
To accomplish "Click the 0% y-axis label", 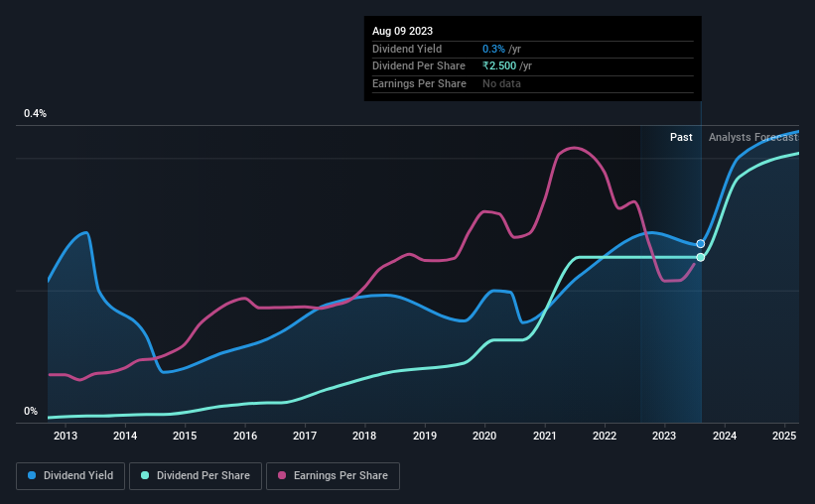I will click(x=31, y=411).
